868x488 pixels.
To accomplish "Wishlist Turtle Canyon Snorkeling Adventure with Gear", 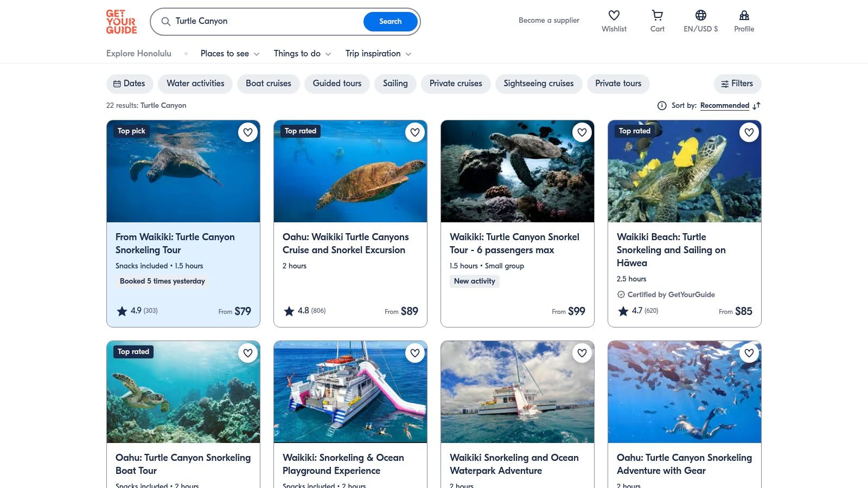I will pos(749,353).
